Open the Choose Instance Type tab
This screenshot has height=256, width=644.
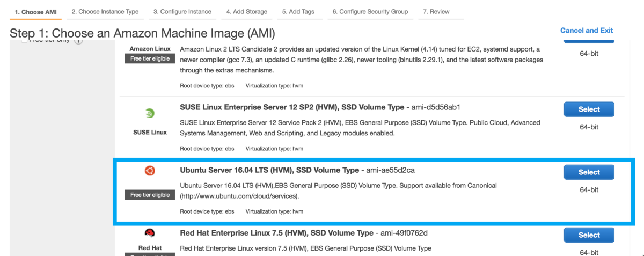point(105,12)
